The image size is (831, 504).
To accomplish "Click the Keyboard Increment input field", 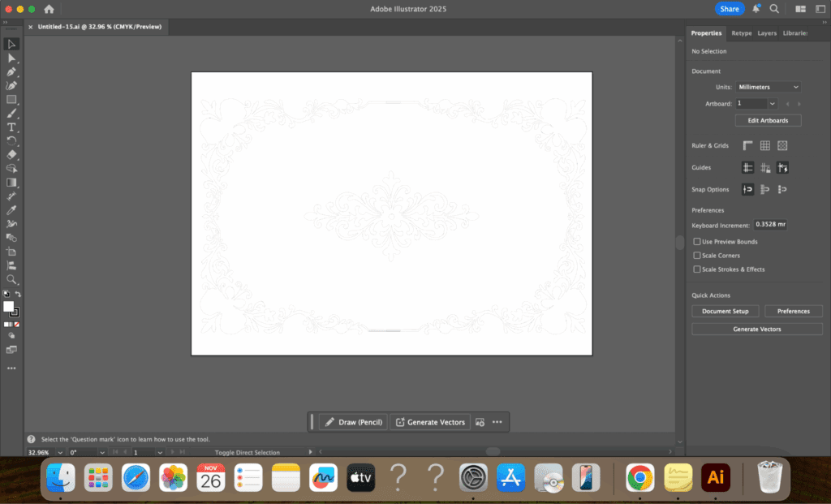I will point(770,224).
